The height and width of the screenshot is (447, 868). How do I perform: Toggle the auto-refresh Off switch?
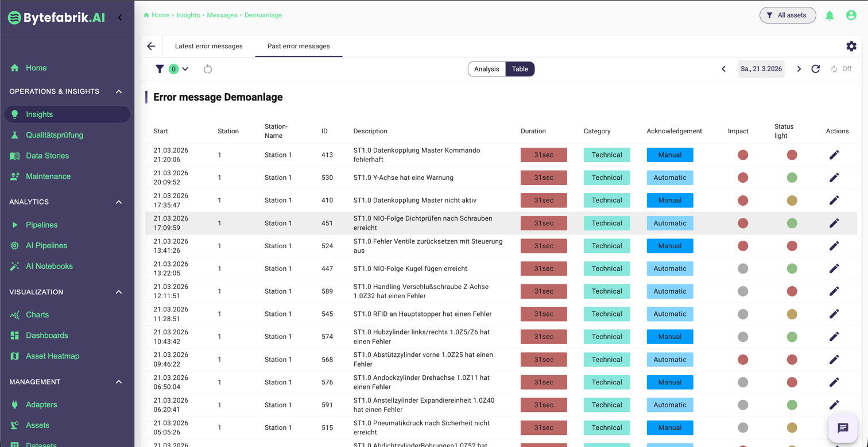point(841,69)
